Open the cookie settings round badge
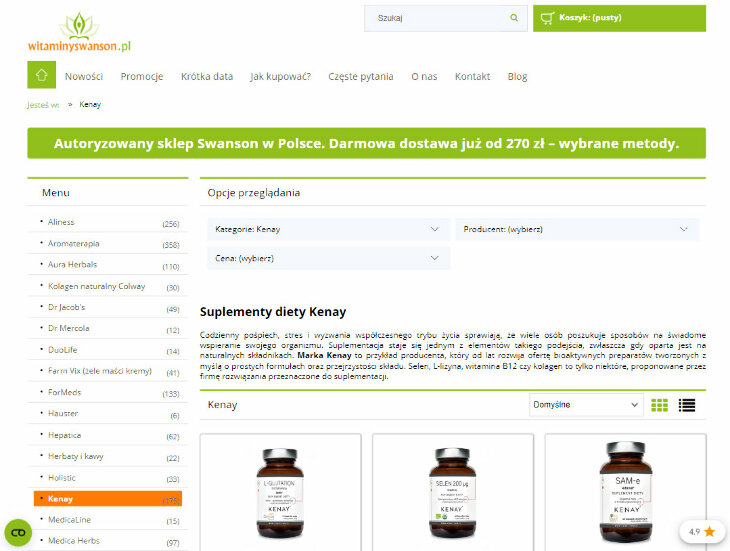 [18, 532]
